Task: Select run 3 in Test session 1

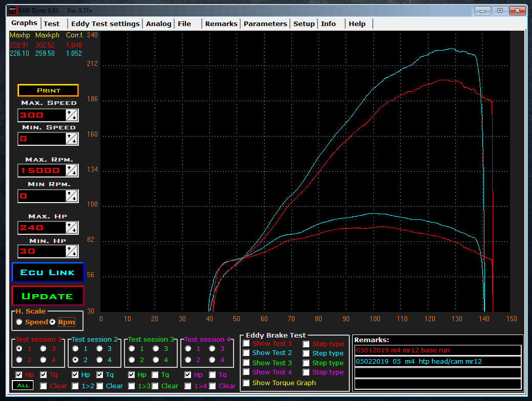Action: tap(43, 348)
